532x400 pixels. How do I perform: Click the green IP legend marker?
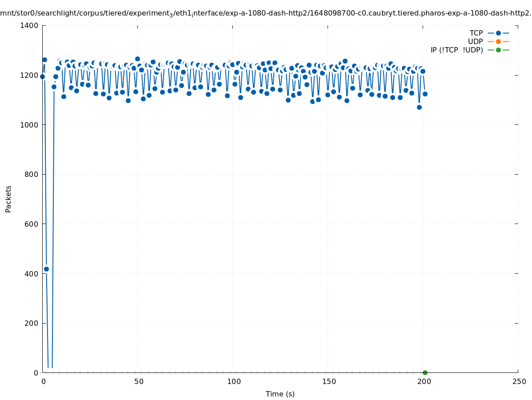(x=498, y=50)
